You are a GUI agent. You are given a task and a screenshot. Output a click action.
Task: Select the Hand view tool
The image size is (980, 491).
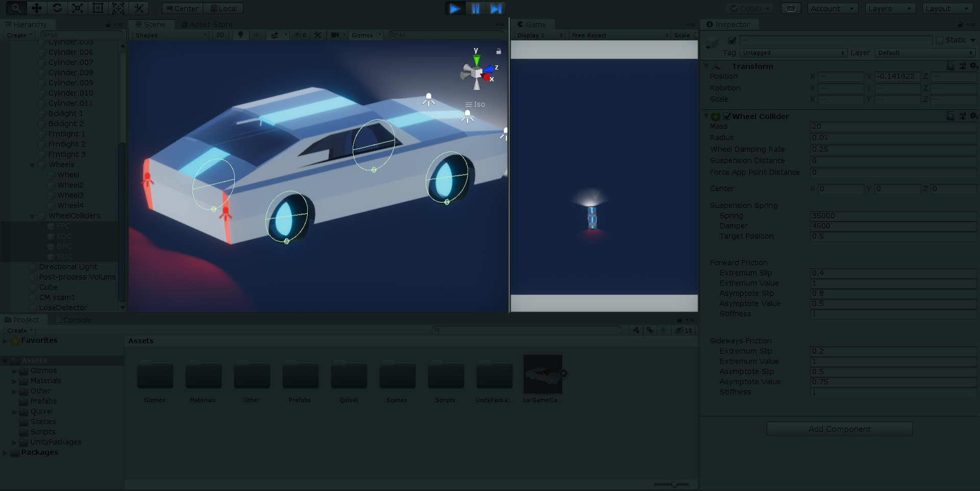click(x=16, y=8)
